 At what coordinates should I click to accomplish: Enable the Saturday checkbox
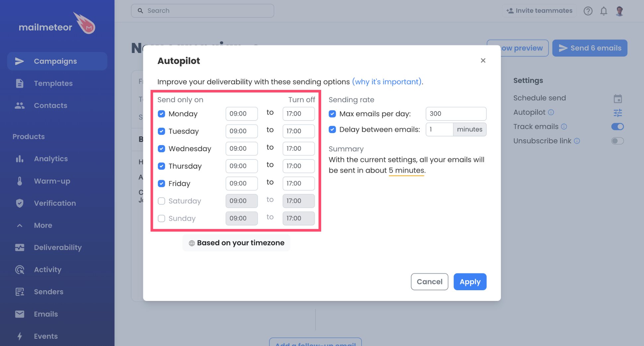pos(161,201)
